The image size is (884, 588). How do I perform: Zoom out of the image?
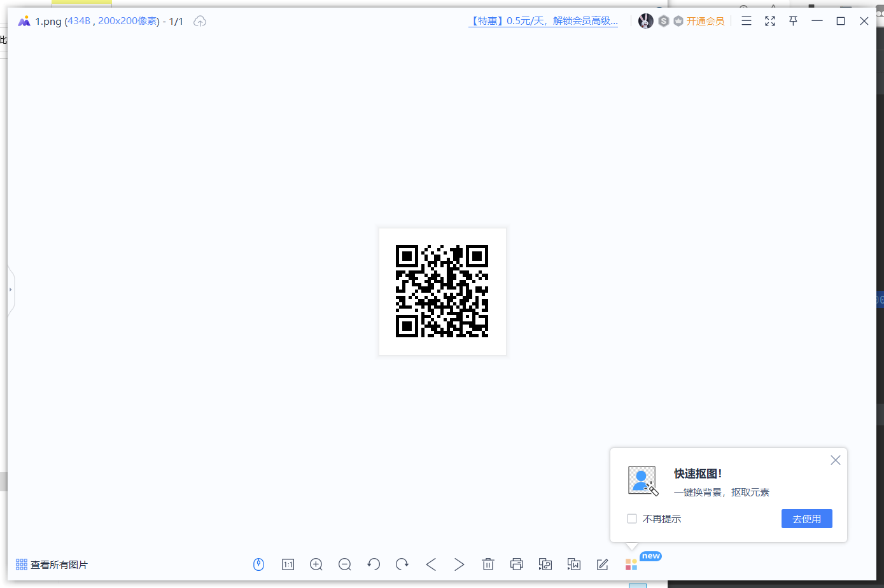(x=345, y=564)
